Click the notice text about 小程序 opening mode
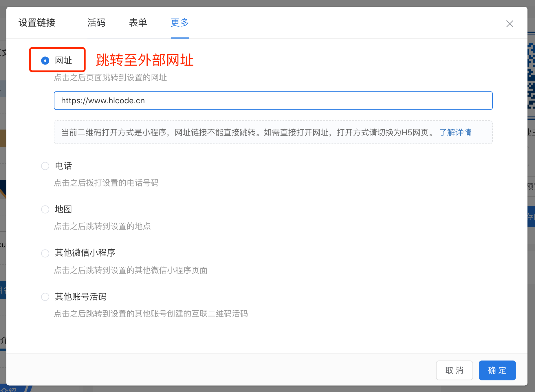The image size is (535, 392). pos(248,132)
